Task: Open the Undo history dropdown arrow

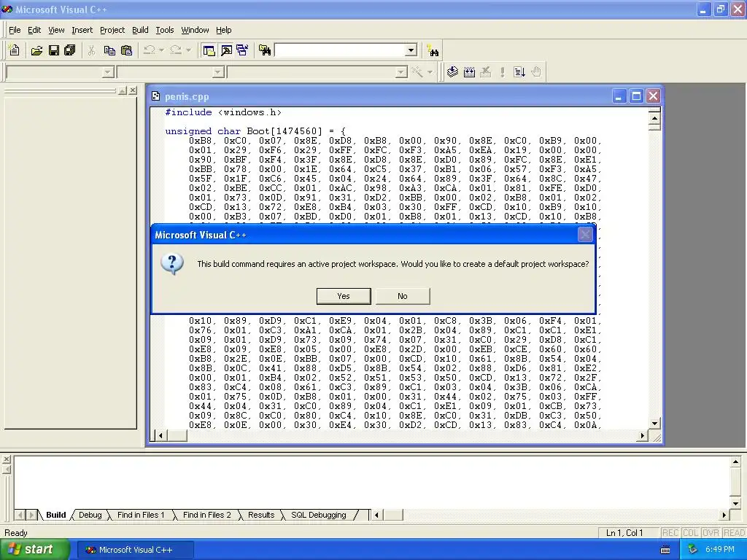Action: coord(161,50)
